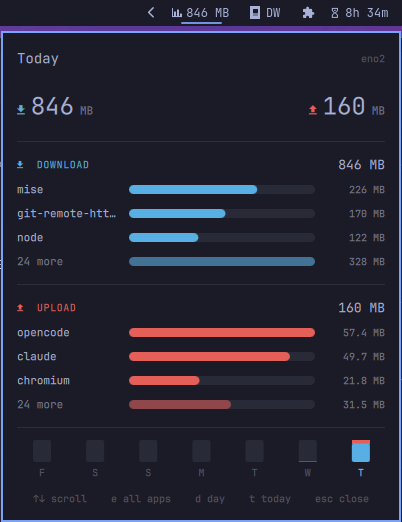
Task: Click the t today hint
Action: [x=270, y=499]
